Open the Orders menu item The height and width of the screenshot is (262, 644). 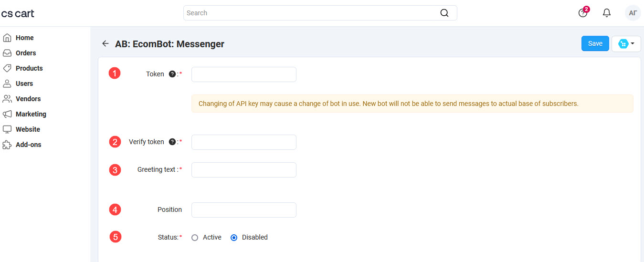click(26, 53)
